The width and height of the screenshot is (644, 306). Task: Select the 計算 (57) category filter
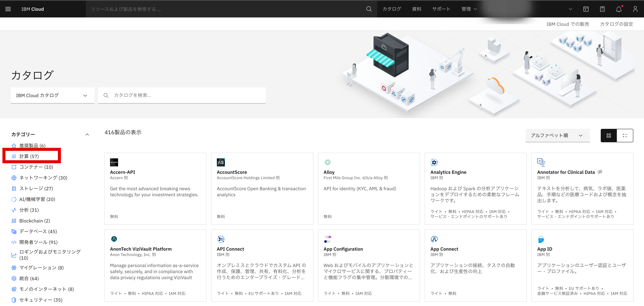[x=29, y=156]
